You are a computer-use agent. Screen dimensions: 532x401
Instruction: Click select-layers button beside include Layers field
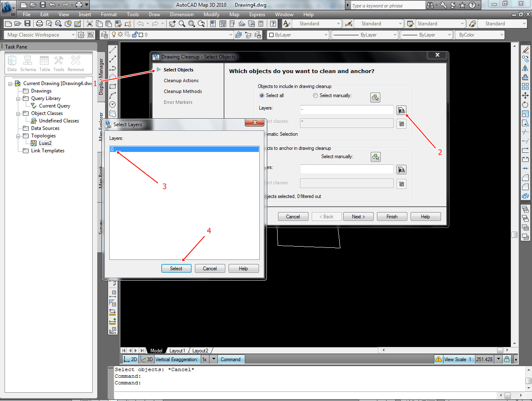coord(401,110)
